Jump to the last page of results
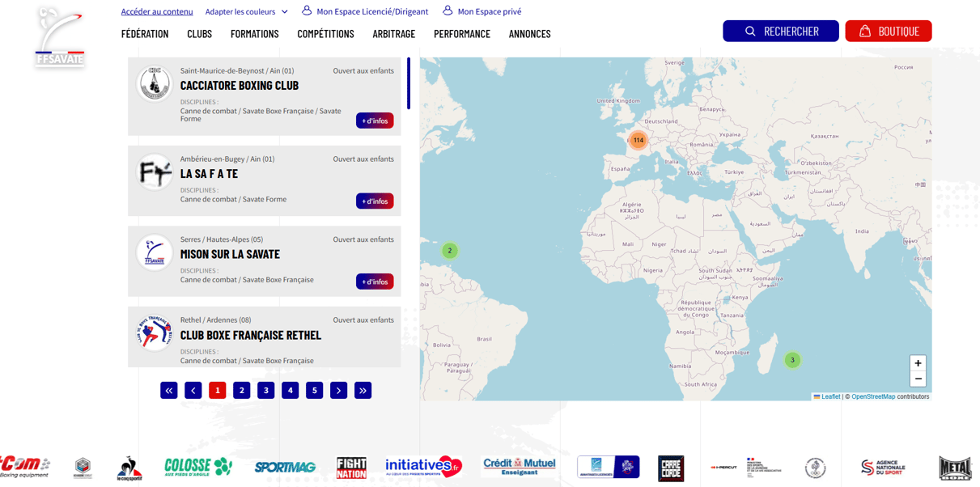Viewport: 980px width, 487px height. click(x=363, y=391)
